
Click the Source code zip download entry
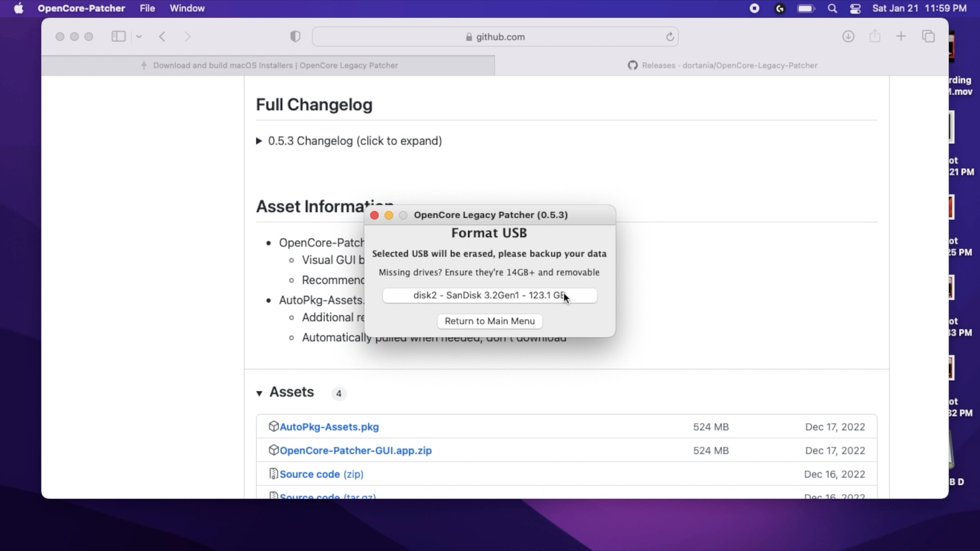click(322, 474)
